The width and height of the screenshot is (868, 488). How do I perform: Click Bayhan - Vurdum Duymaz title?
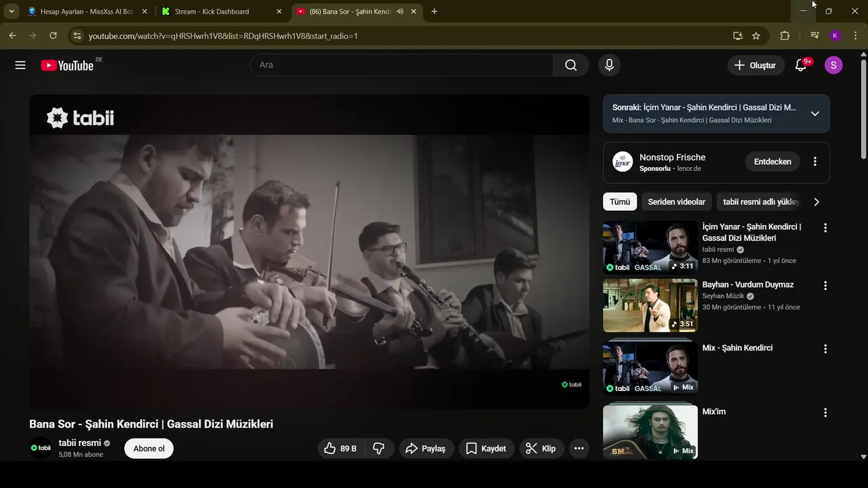[748, 285]
